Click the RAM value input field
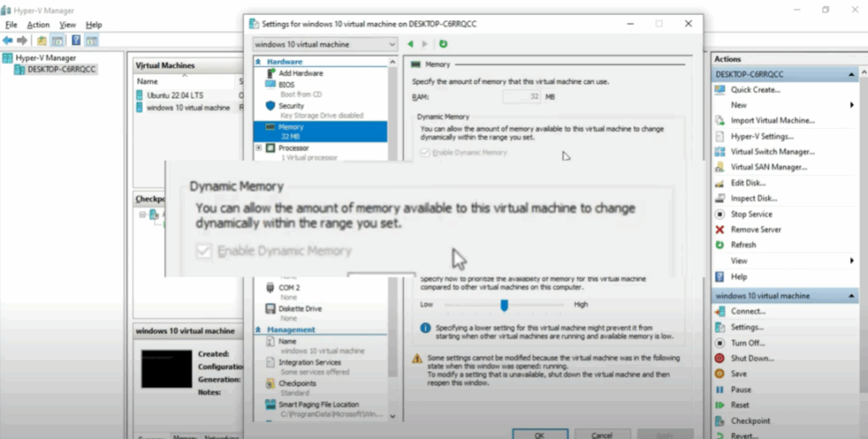Image resolution: width=868 pixels, height=439 pixels. pyautogui.click(x=522, y=97)
